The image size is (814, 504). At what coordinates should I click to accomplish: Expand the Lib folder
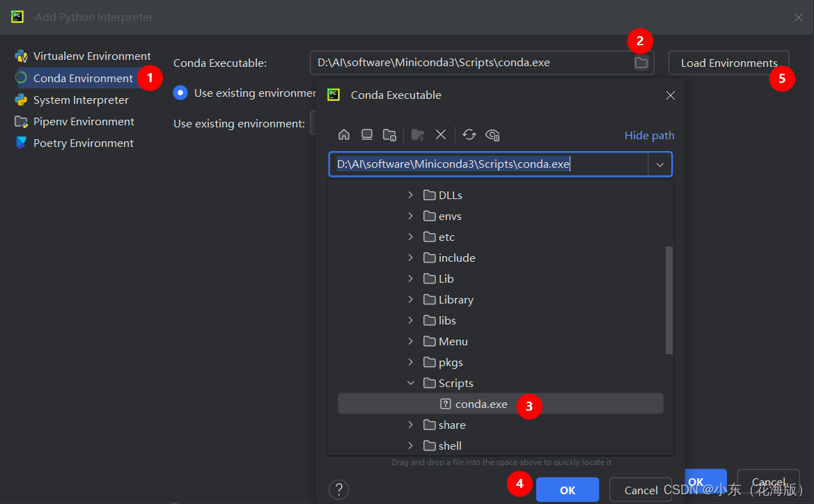pos(410,278)
